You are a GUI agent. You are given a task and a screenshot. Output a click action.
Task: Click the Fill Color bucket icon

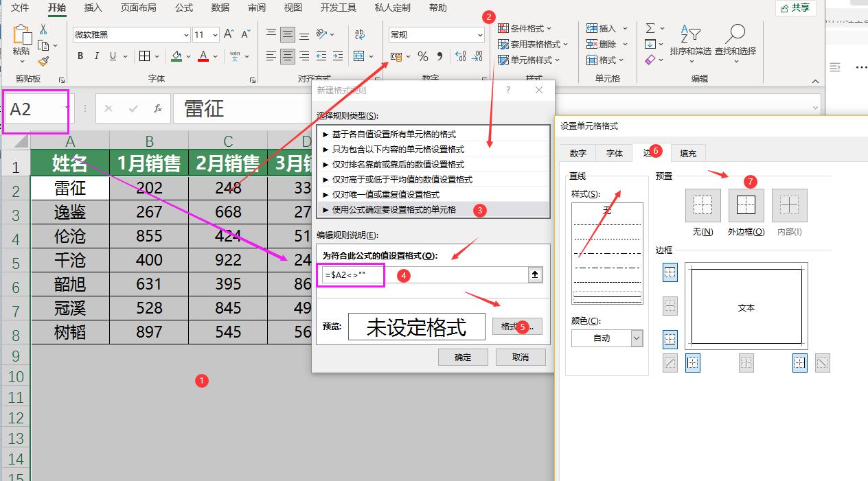click(x=176, y=56)
